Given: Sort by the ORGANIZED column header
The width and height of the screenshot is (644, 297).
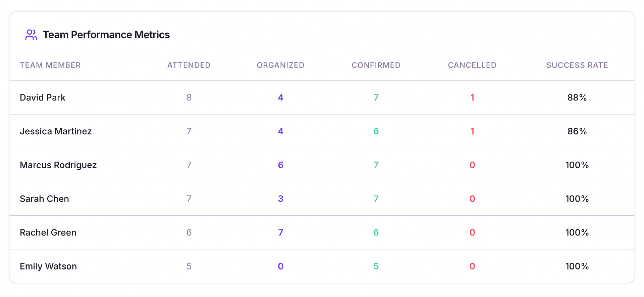Looking at the screenshot, I should [280, 65].
